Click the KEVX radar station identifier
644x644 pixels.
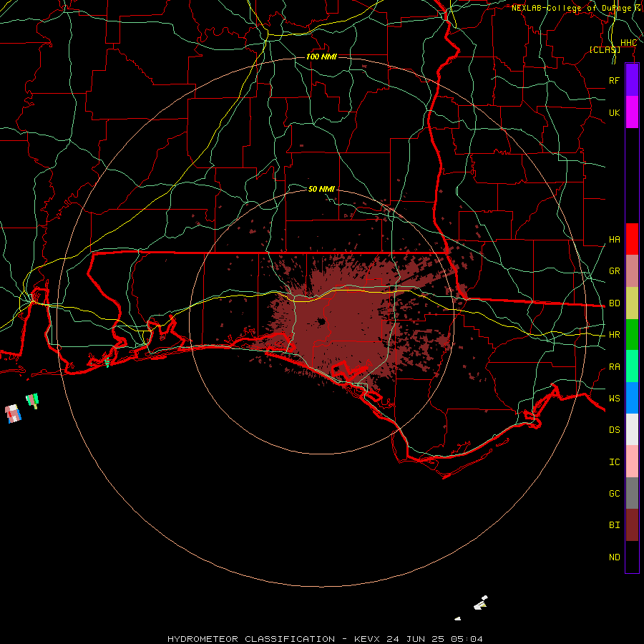coord(368,639)
